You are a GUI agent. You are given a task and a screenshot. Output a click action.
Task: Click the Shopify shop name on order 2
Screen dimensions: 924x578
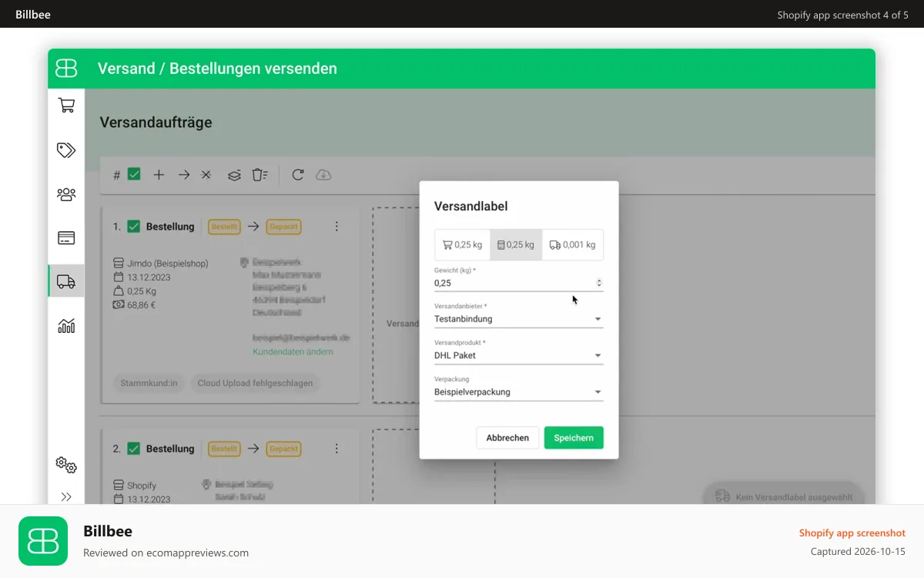tap(142, 486)
